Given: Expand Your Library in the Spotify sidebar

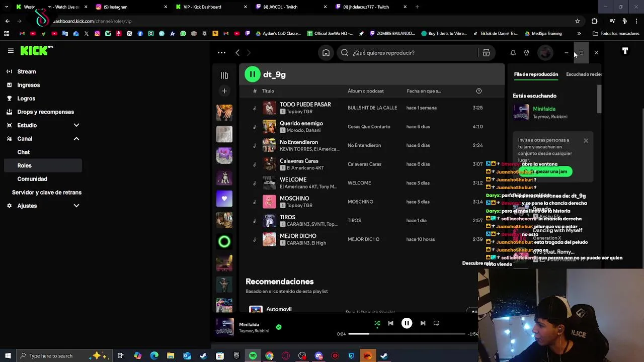Looking at the screenshot, I should coord(224,75).
